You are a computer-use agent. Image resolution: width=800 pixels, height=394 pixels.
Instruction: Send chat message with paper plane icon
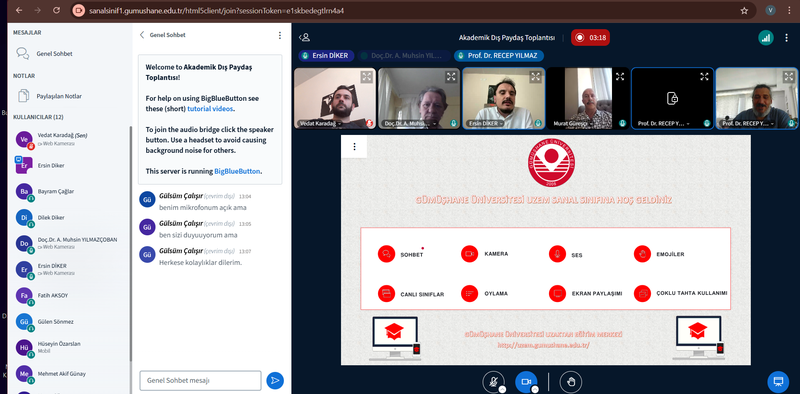pos(275,380)
